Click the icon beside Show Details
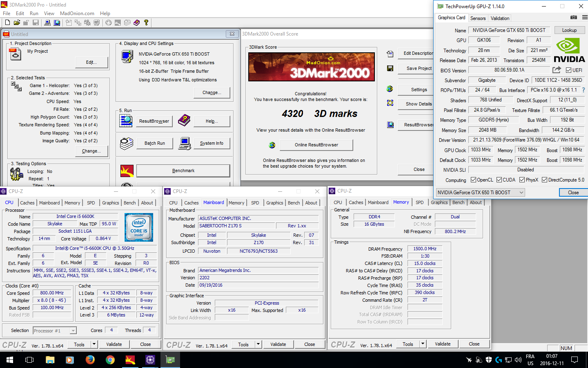 pyautogui.click(x=390, y=103)
